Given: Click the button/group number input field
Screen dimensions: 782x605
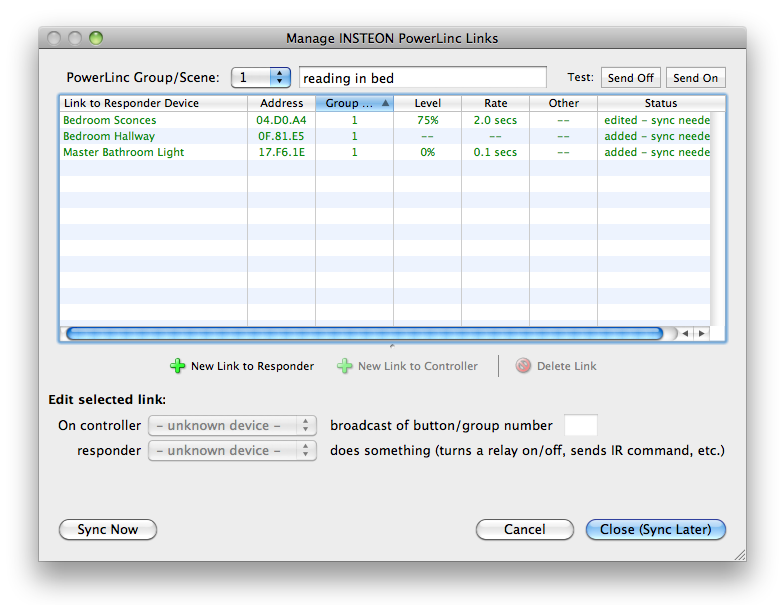Looking at the screenshot, I should coord(581,425).
